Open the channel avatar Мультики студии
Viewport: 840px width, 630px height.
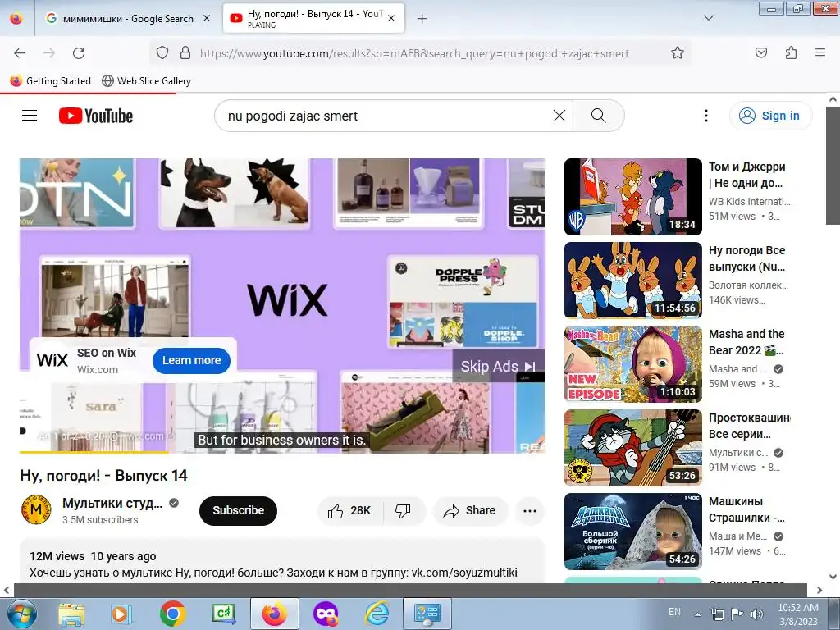[36, 509]
